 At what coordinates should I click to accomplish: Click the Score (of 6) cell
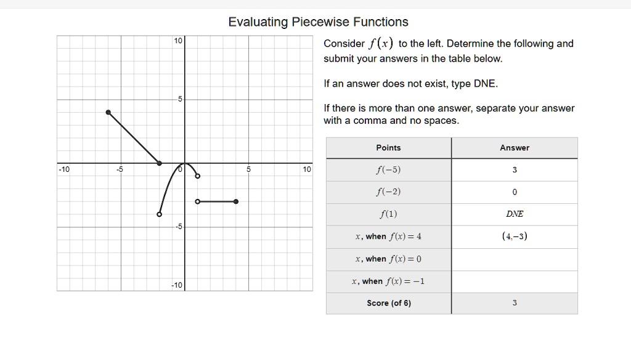point(388,302)
